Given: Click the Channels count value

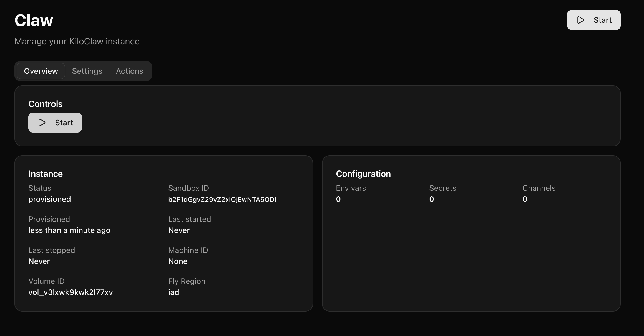Looking at the screenshot, I should click(x=525, y=199).
